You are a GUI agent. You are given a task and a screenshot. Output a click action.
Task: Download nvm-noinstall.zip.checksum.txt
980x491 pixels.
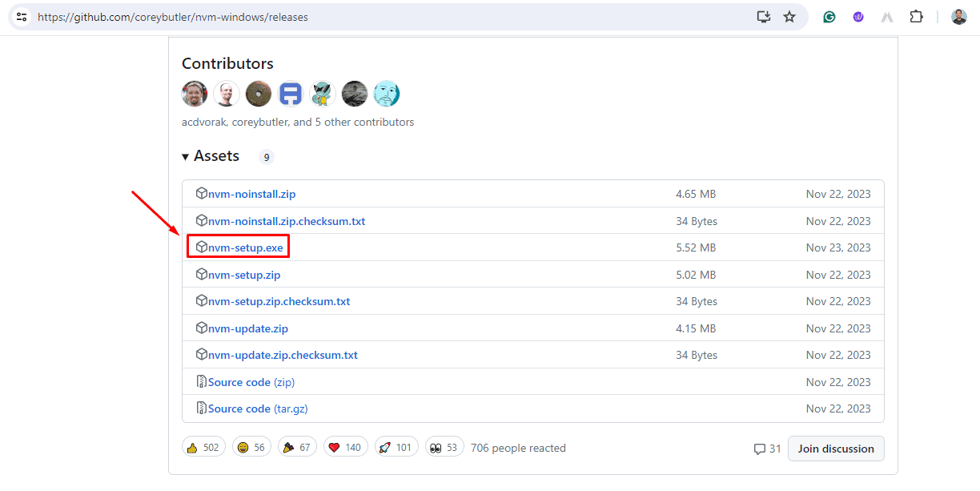pyautogui.click(x=287, y=221)
